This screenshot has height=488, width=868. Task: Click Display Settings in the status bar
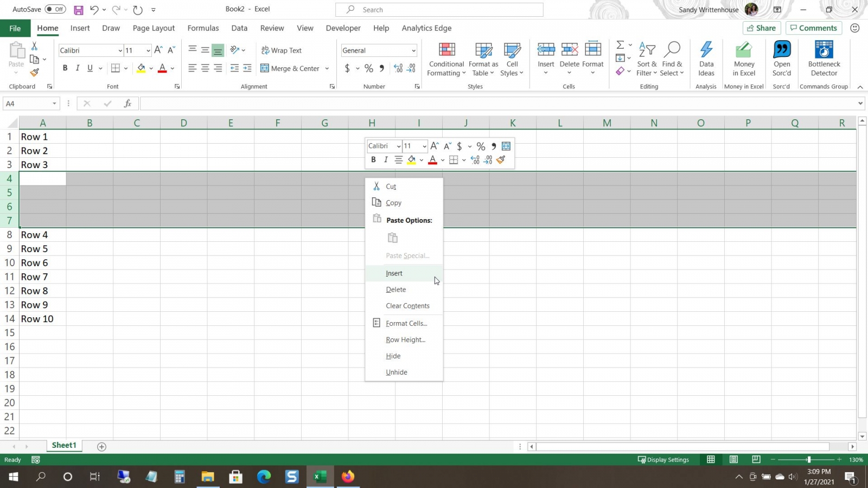tap(663, 460)
